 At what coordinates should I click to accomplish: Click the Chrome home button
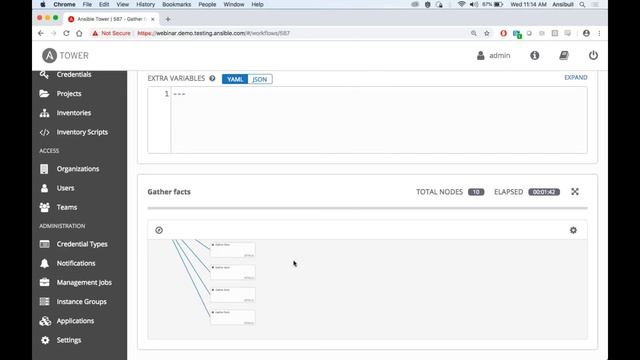(79, 33)
